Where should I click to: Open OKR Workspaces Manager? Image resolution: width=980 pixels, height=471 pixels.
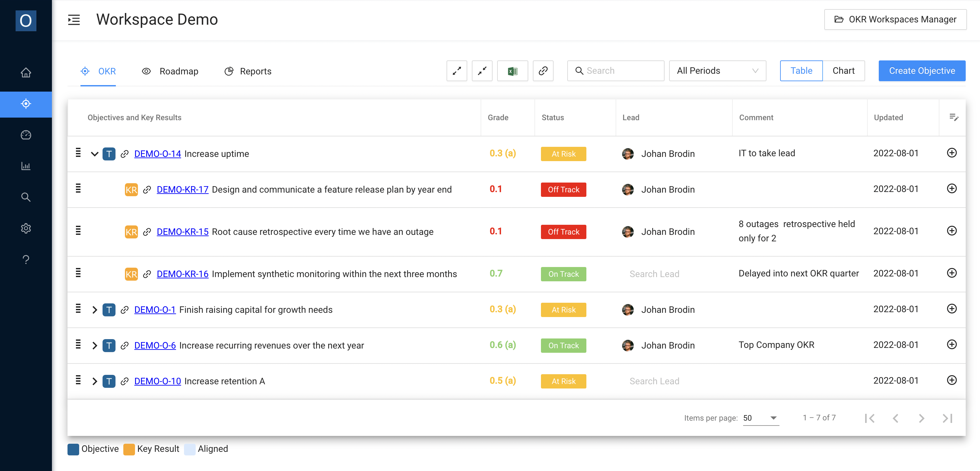[x=895, y=19]
